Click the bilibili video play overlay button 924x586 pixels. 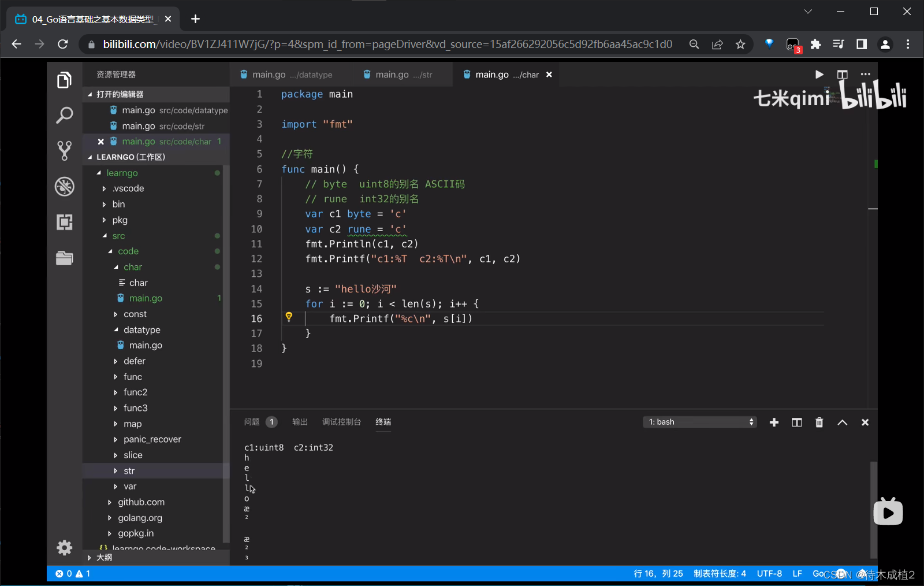coord(888,511)
